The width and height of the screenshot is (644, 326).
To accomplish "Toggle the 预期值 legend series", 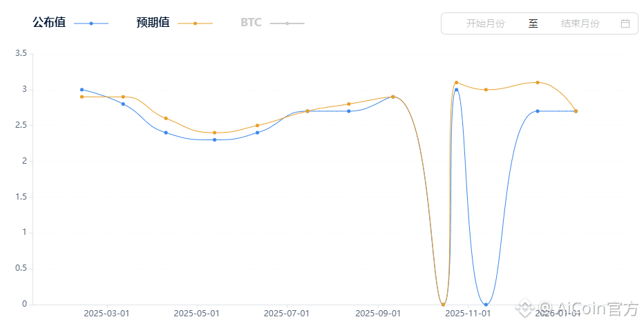I will coord(153,23).
